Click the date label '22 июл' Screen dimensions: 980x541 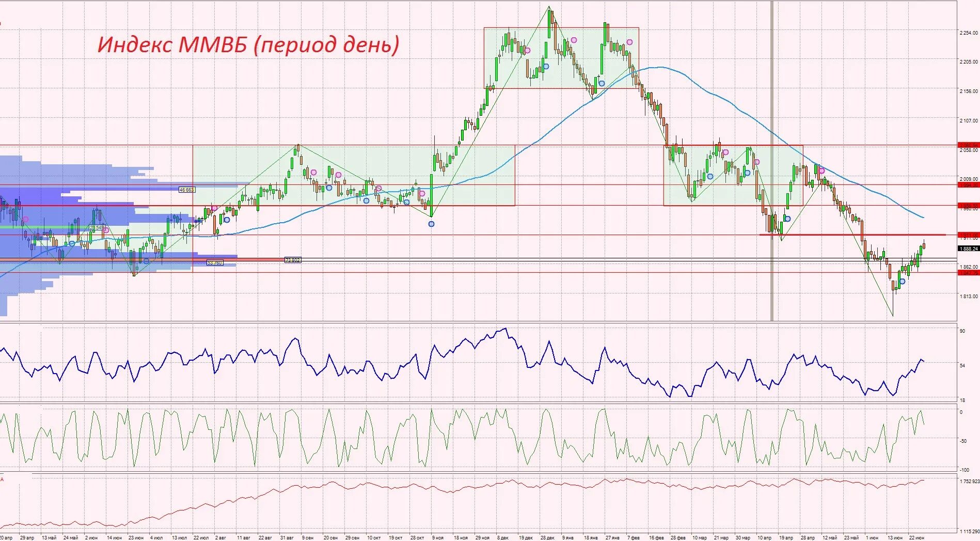201,538
